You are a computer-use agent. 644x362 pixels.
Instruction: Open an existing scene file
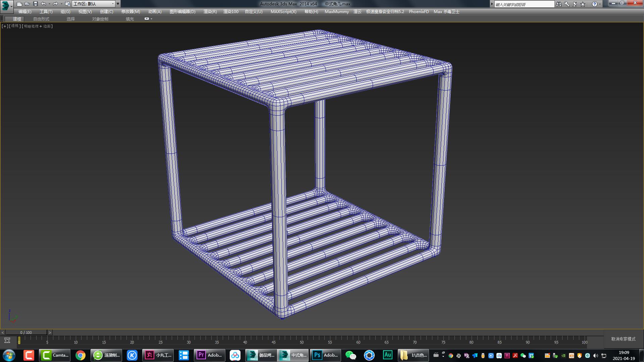(x=27, y=4)
